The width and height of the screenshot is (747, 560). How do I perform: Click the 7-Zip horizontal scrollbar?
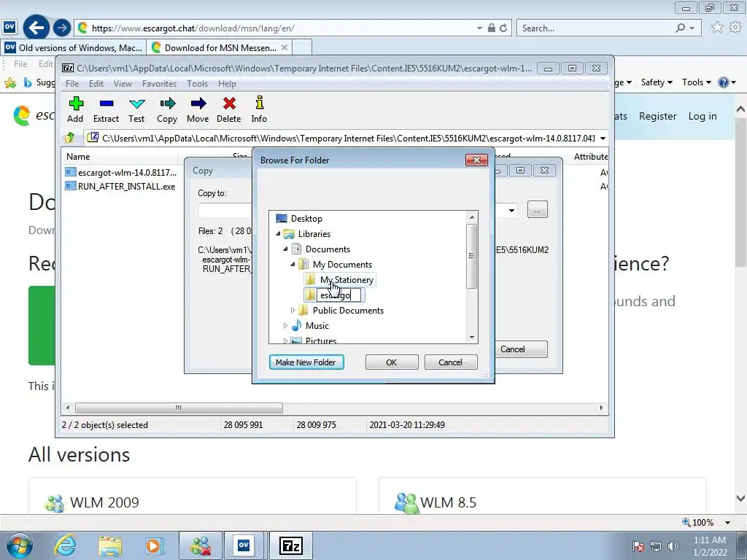point(179,408)
